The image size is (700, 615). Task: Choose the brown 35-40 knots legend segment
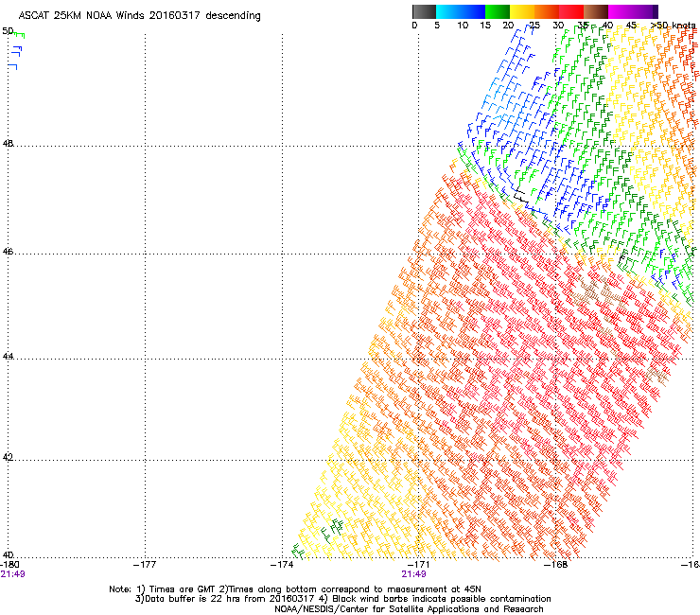click(596, 11)
